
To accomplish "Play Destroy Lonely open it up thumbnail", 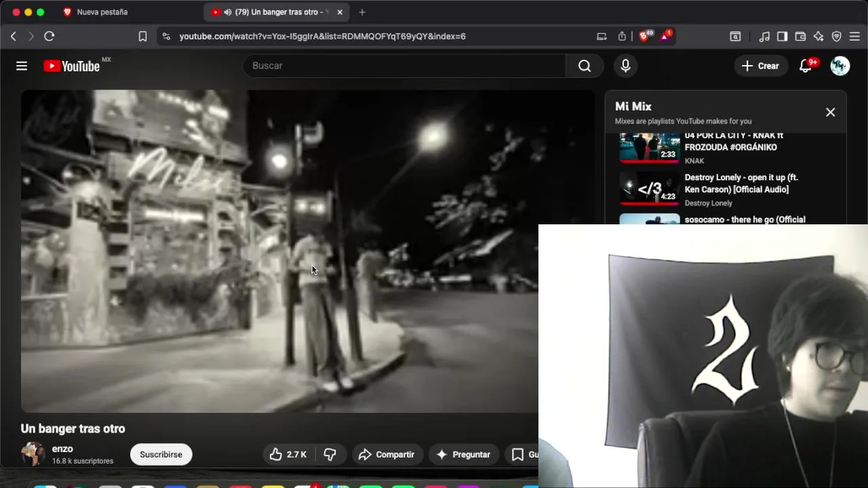I will pyautogui.click(x=650, y=188).
